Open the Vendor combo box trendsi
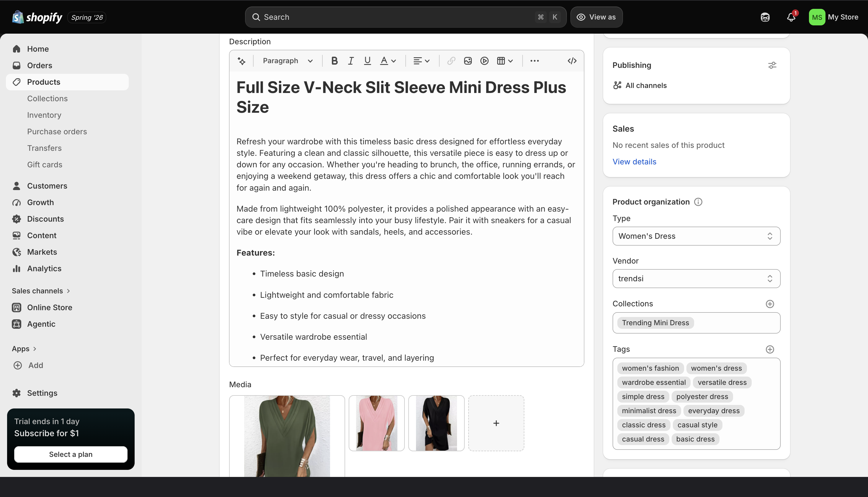 click(696, 279)
